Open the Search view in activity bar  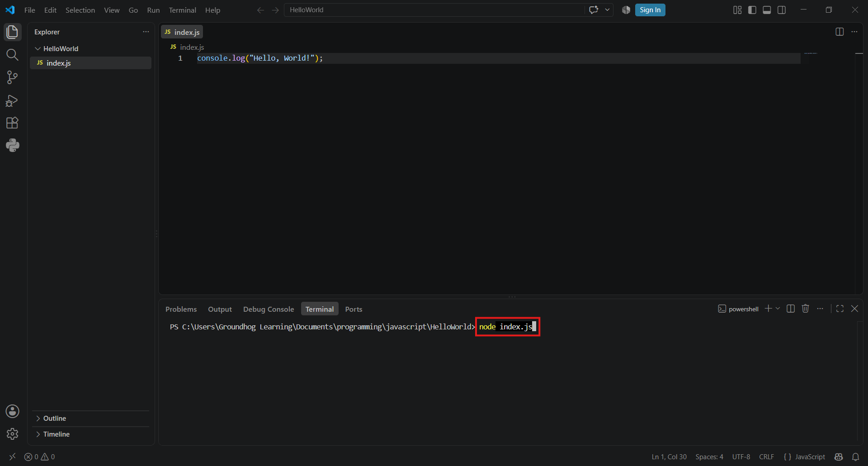pos(12,55)
